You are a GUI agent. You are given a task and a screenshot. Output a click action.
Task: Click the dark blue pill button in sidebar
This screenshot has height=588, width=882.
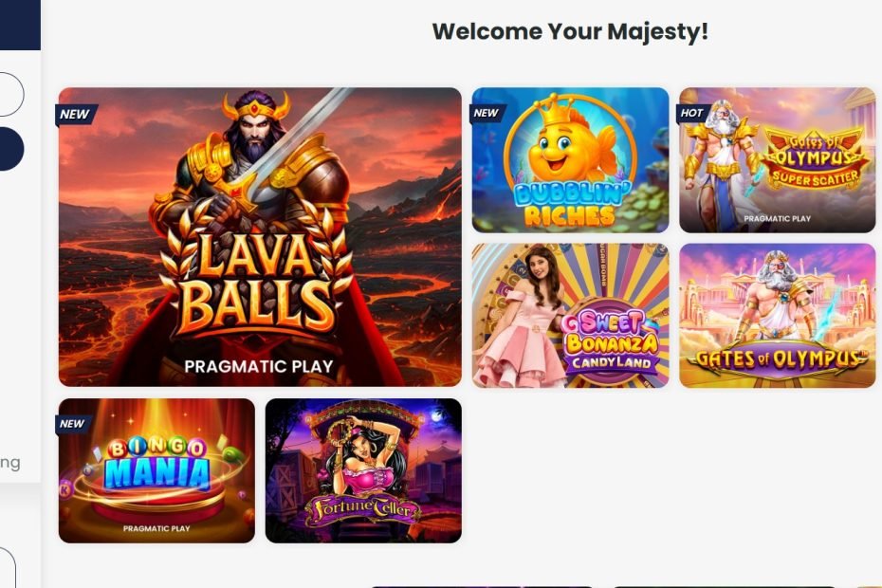[11, 149]
